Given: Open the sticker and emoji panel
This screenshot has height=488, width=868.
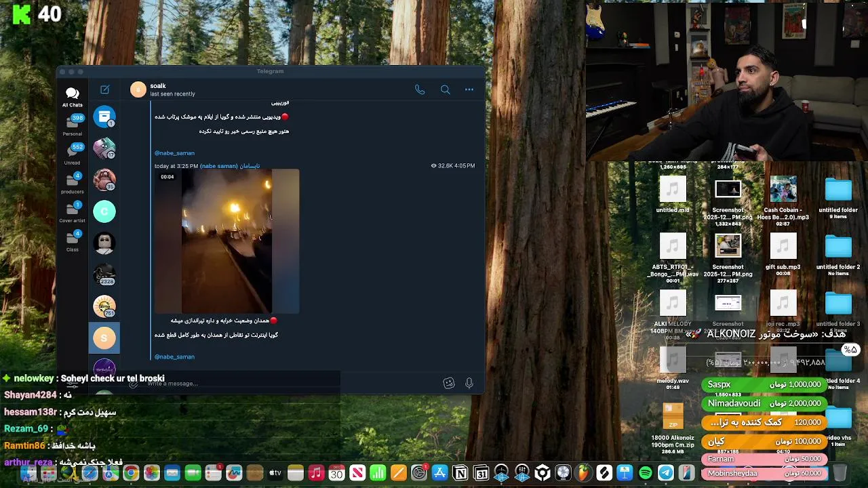Looking at the screenshot, I should [448, 383].
